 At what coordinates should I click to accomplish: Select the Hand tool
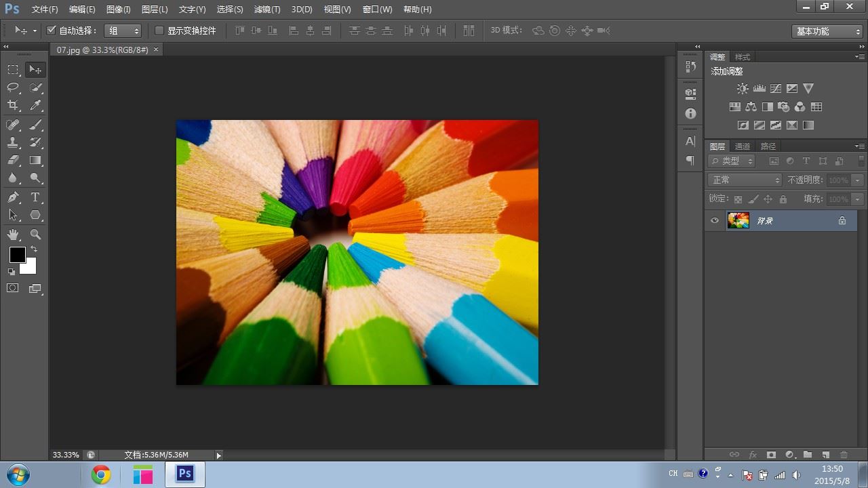click(13, 235)
